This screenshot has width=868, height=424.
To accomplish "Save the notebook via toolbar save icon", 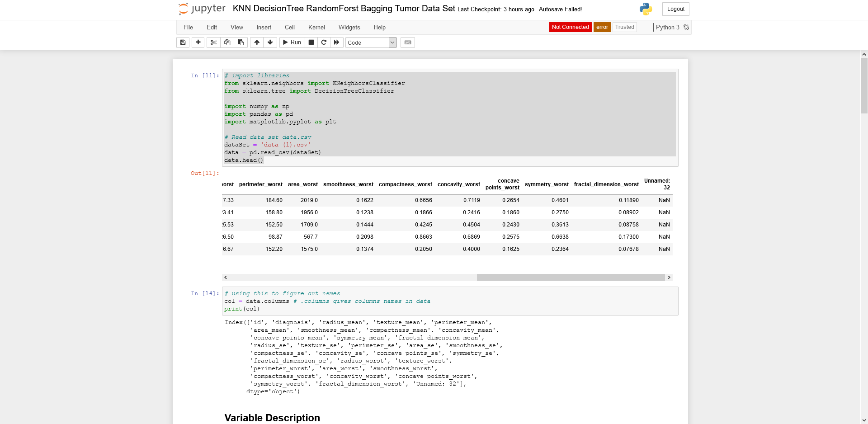I will click(x=183, y=42).
